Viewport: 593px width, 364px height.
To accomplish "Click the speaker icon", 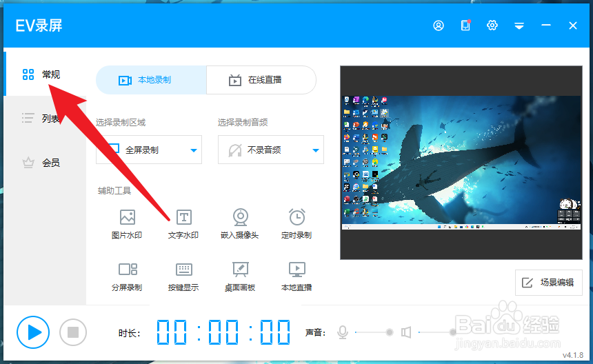I will pyautogui.click(x=406, y=332).
